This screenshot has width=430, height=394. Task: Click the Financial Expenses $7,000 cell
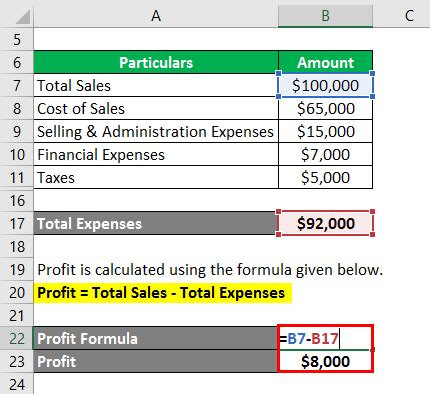[x=325, y=154]
